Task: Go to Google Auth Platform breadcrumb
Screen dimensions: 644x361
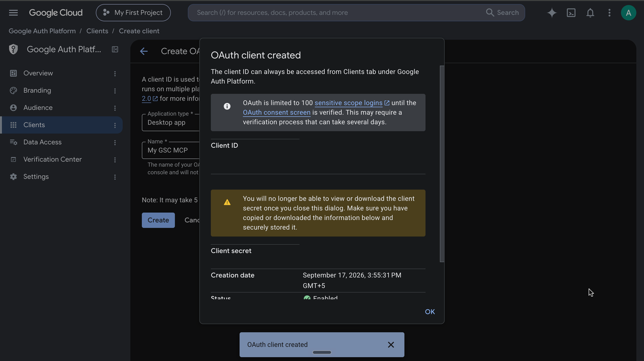Action: (42, 31)
